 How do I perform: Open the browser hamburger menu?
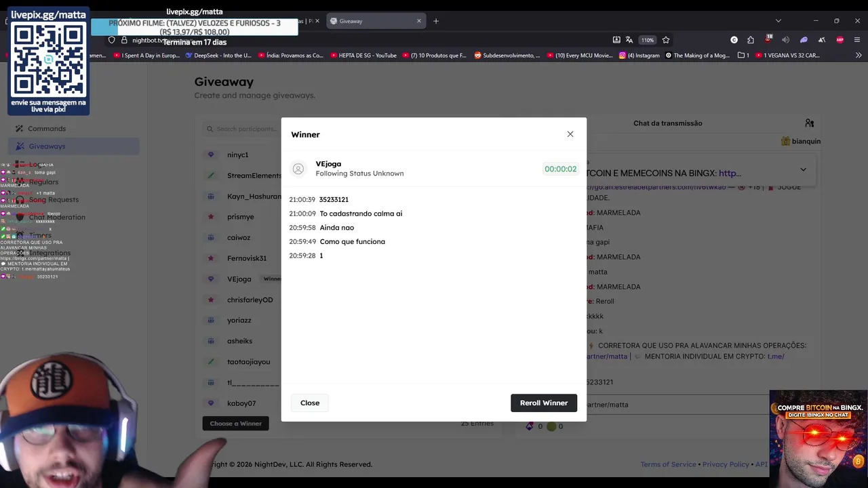[857, 40]
